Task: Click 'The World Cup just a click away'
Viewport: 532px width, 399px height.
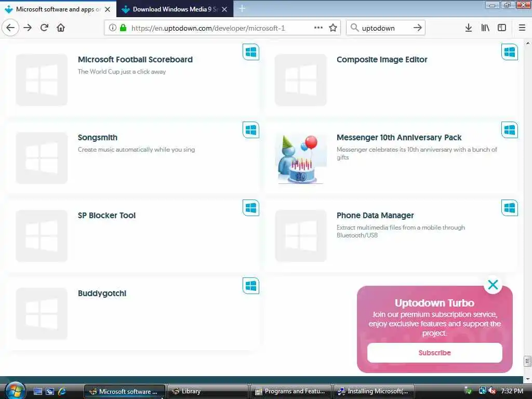Action: pyautogui.click(x=122, y=72)
